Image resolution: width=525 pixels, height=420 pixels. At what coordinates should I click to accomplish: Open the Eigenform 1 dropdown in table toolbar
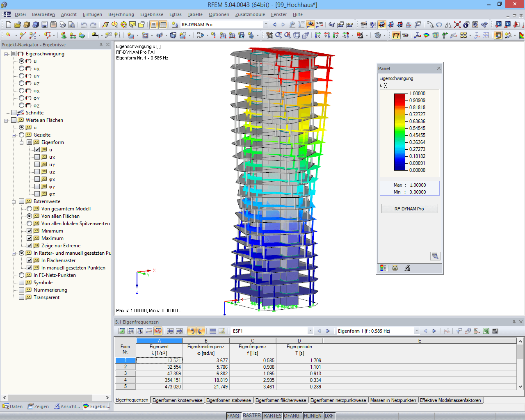[x=417, y=331]
